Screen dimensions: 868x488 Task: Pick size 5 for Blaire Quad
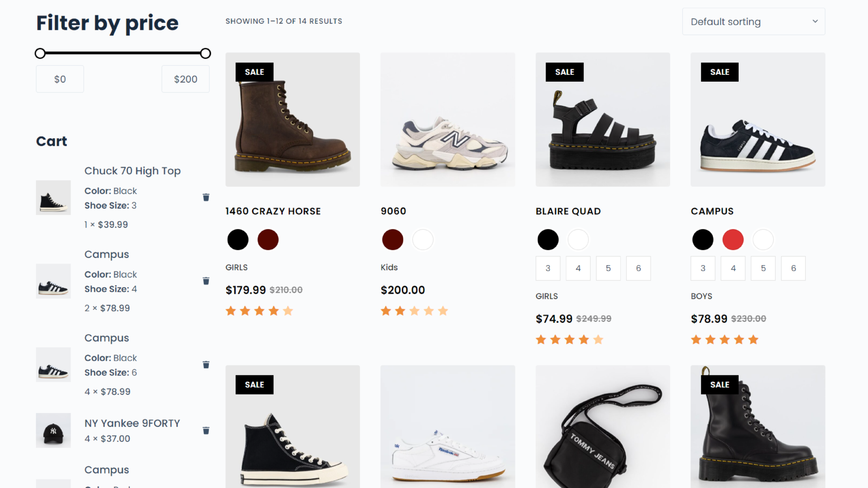coord(608,268)
